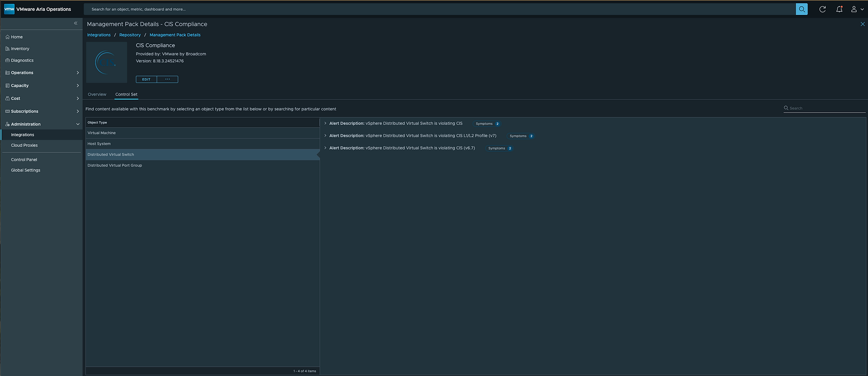Expand the CIS (v6.7) alert chevron
Viewport: 868px width, 376px height.
pos(325,148)
